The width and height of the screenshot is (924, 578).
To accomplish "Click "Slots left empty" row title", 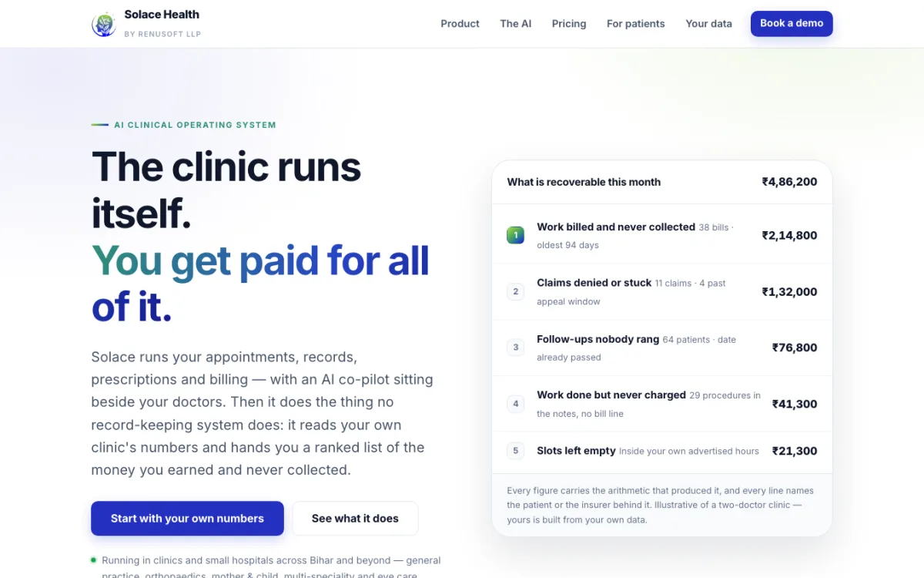I will [x=576, y=451].
